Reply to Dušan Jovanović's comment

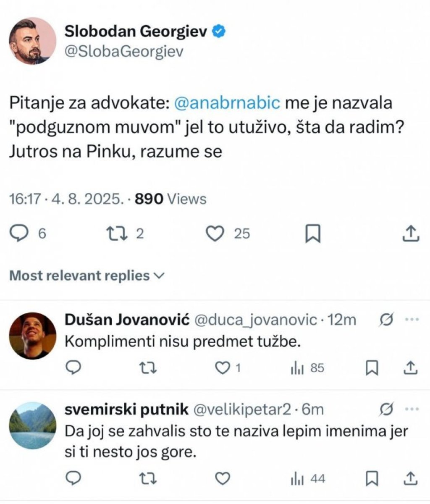[73, 368]
